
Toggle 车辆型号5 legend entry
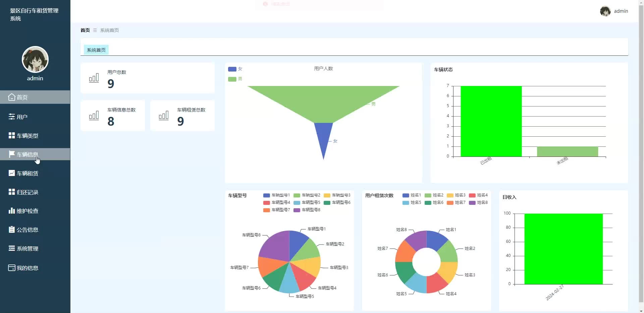point(307,203)
